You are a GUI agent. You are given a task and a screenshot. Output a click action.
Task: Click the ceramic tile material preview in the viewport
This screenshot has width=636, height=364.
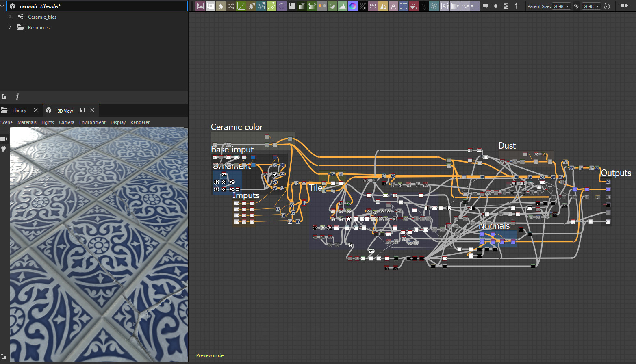click(x=98, y=244)
